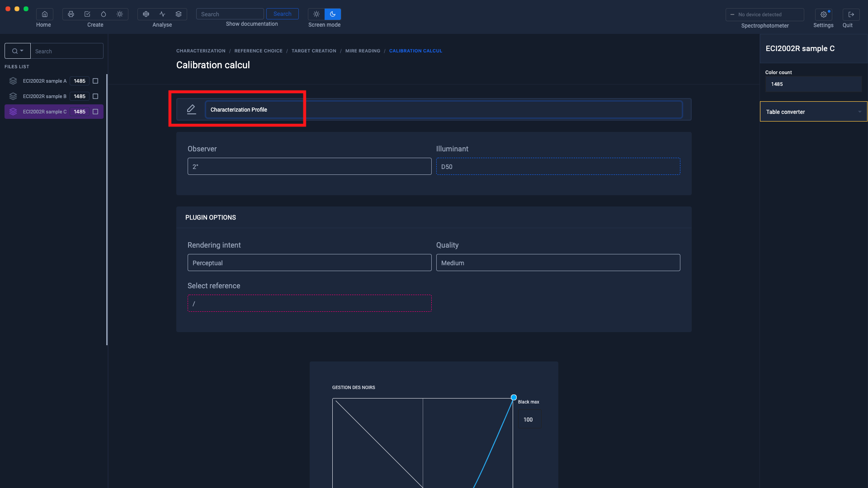Click layers icon of ECI2002R sample B
The width and height of the screenshot is (868, 488).
[13, 96]
